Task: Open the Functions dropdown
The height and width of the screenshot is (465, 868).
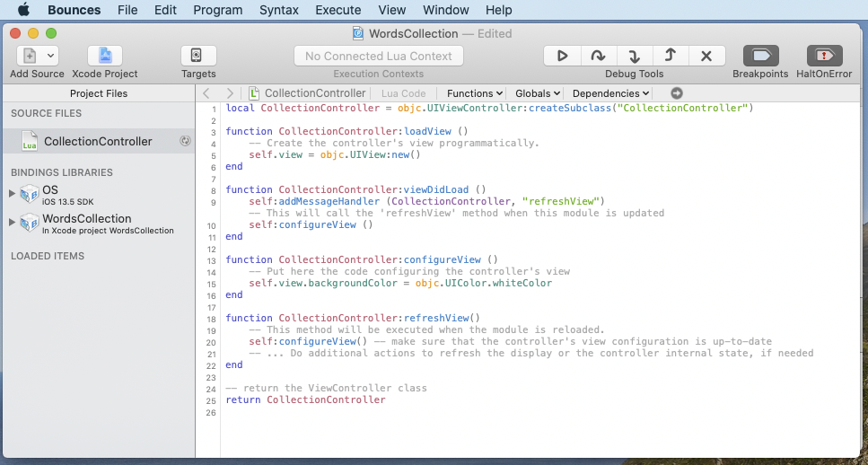Action: pyautogui.click(x=475, y=93)
